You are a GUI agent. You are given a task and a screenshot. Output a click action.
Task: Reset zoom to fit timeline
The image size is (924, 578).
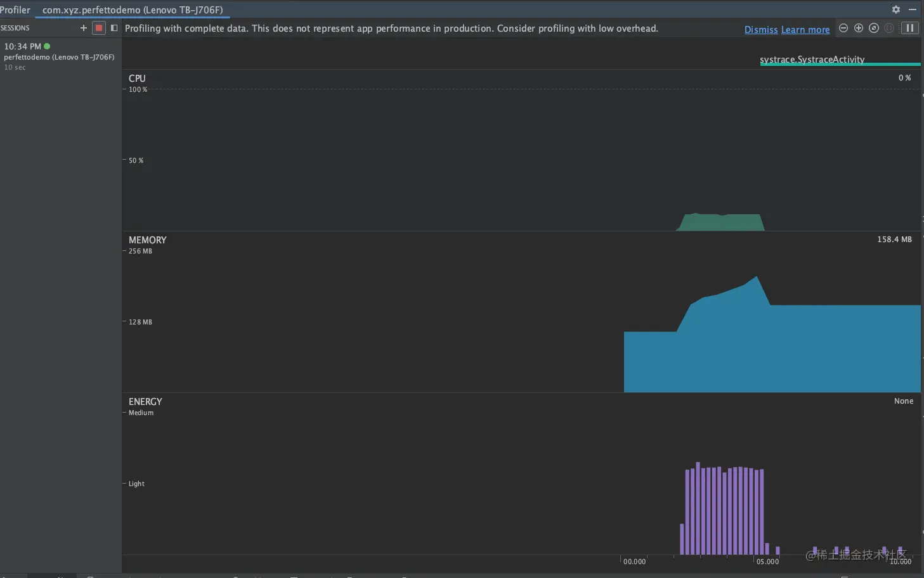(874, 28)
